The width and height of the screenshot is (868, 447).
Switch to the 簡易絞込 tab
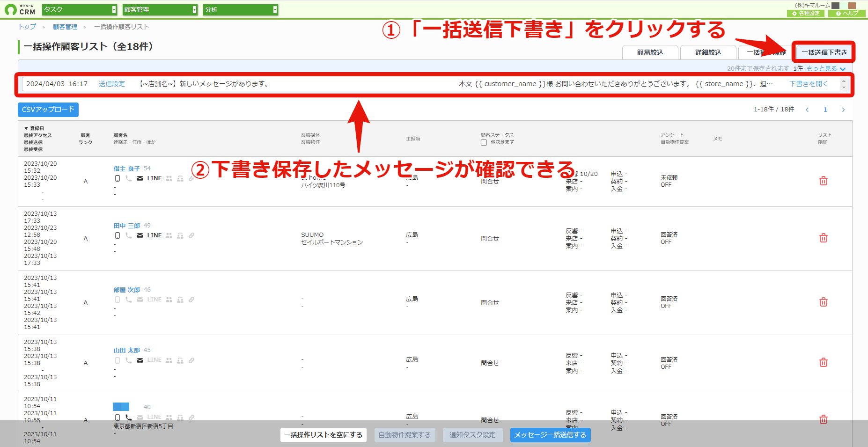(650, 52)
